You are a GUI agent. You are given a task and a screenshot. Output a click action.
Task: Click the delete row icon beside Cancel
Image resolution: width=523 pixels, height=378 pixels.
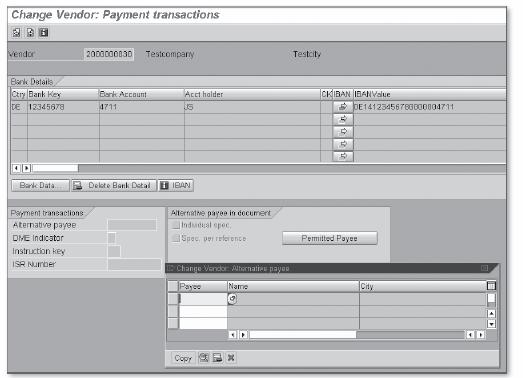tap(217, 358)
